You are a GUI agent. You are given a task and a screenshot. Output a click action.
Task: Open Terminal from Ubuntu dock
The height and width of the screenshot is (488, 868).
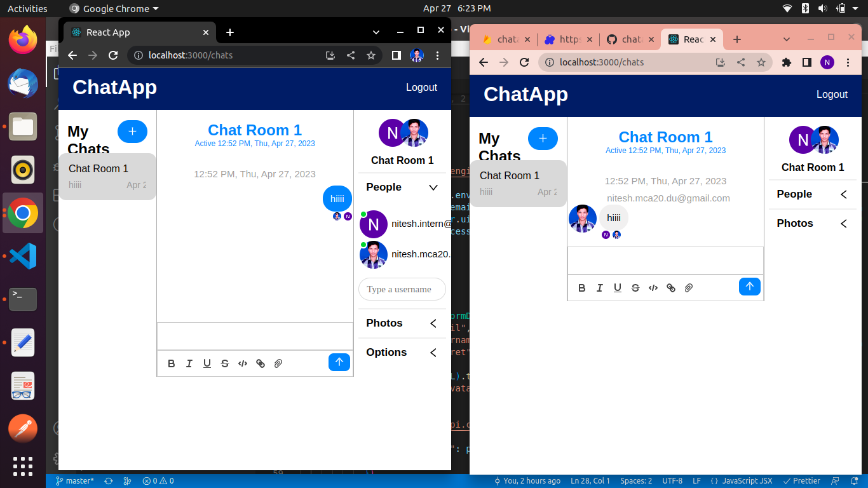tap(23, 299)
